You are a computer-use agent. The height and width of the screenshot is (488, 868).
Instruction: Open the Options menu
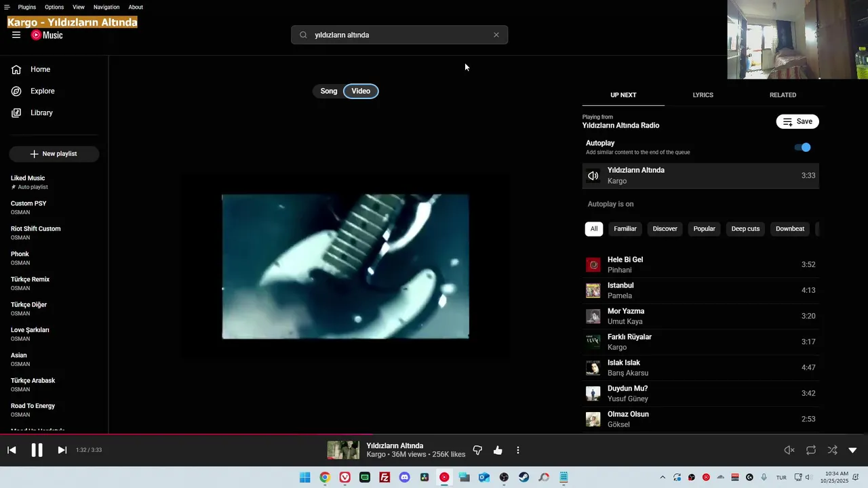[54, 7]
